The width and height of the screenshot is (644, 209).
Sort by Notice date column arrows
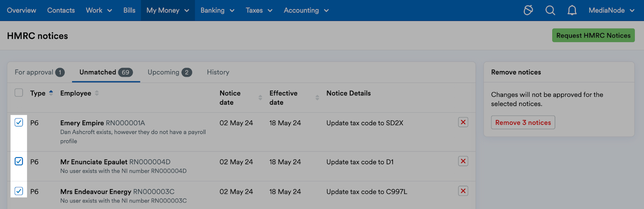tap(260, 97)
